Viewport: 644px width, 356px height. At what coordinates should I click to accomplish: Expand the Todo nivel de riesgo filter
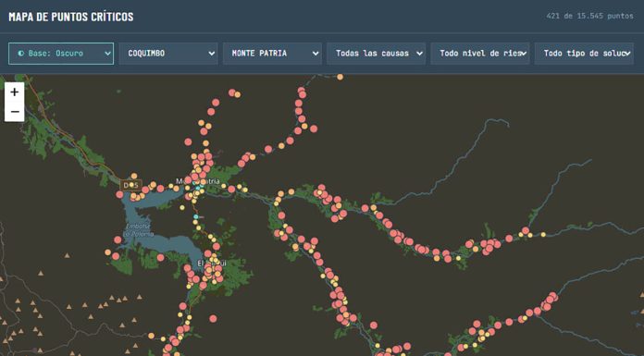480,54
